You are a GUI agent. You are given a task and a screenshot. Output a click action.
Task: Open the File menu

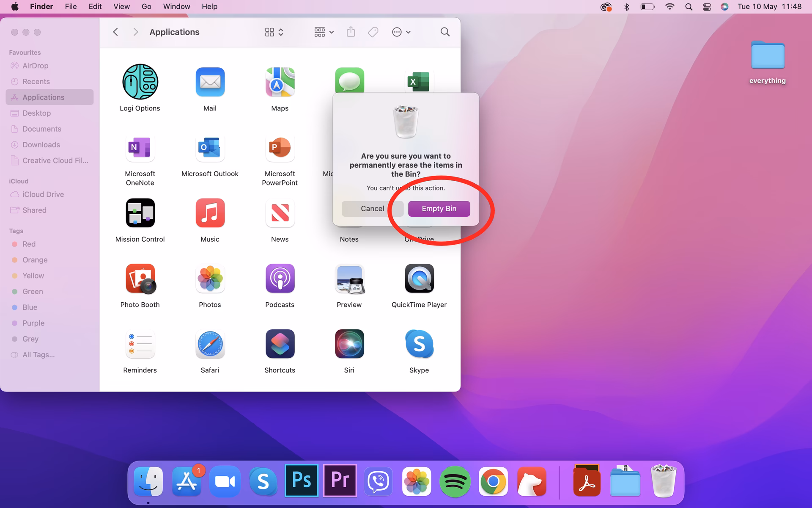(x=71, y=7)
